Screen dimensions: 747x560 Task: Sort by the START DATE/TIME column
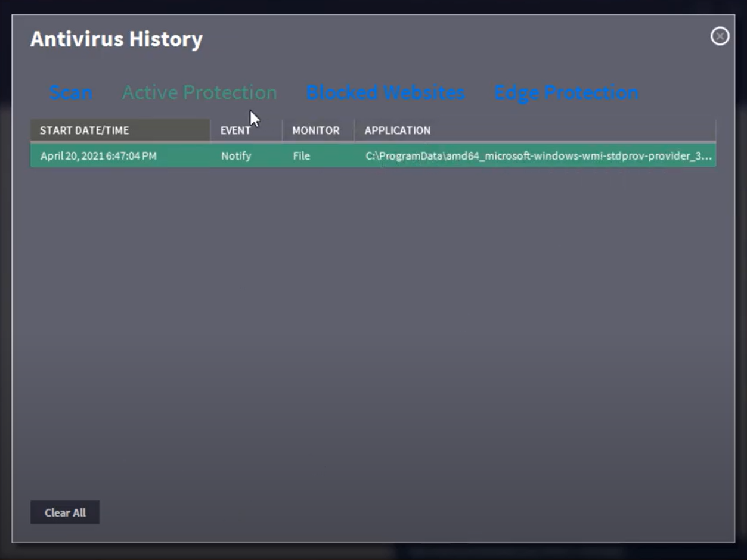tap(83, 130)
